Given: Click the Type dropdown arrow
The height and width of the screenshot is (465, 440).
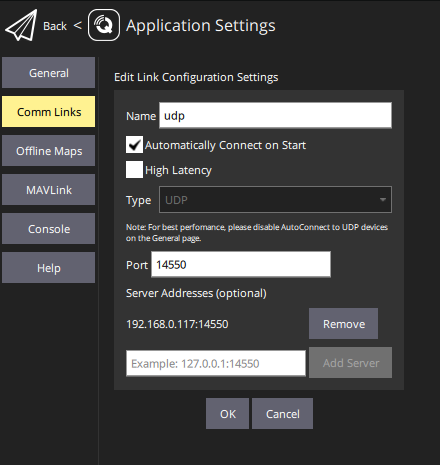Looking at the screenshot, I should click(x=383, y=200).
